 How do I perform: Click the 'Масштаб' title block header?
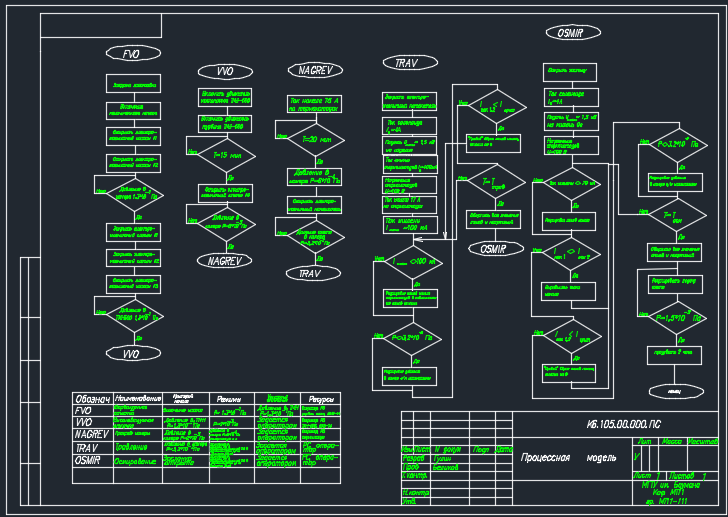click(703, 441)
